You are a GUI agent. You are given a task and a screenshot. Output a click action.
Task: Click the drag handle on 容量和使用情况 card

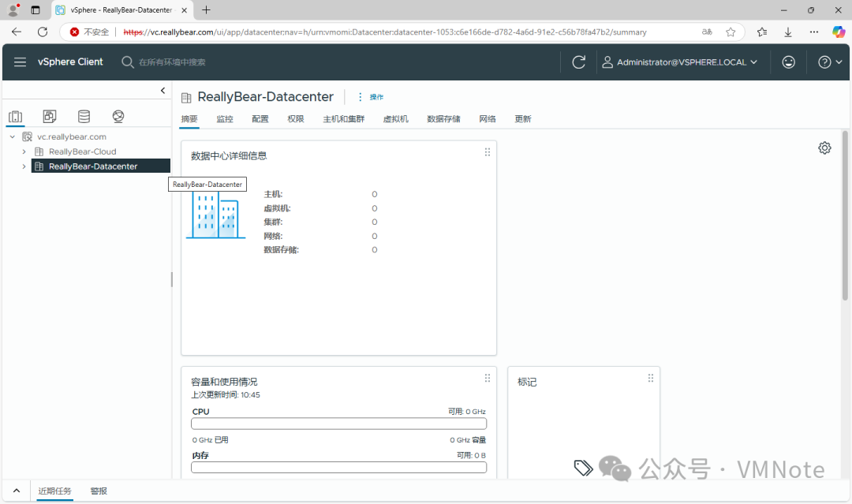click(x=488, y=378)
